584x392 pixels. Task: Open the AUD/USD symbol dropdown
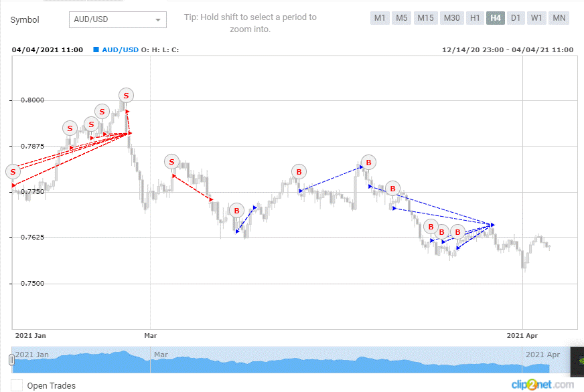118,19
